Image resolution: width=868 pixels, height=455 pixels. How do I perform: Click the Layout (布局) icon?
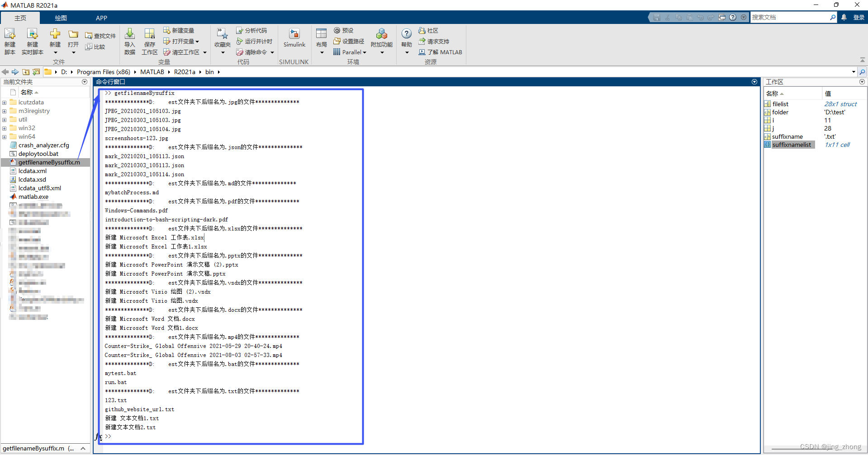point(322,34)
